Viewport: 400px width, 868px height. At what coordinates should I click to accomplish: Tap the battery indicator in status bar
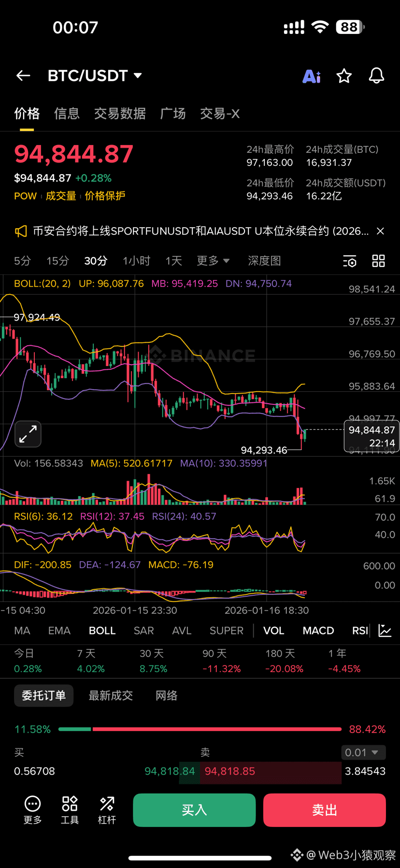coord(350,27)
